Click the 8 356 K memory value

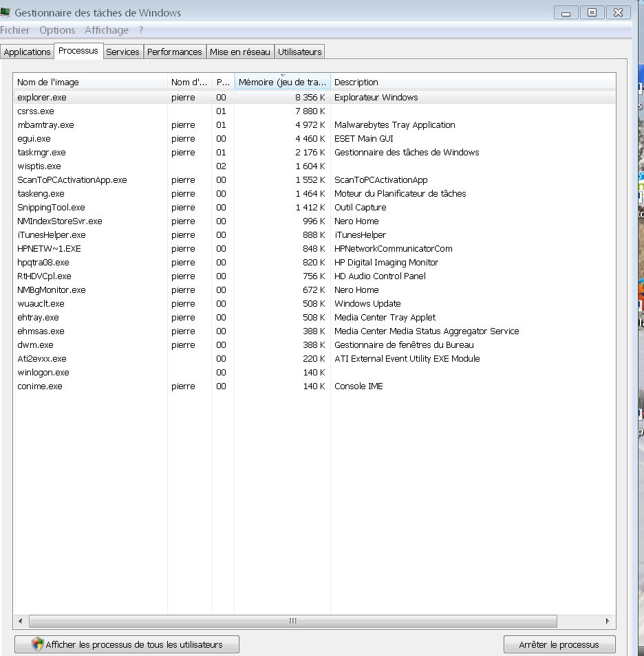[310, 98]
